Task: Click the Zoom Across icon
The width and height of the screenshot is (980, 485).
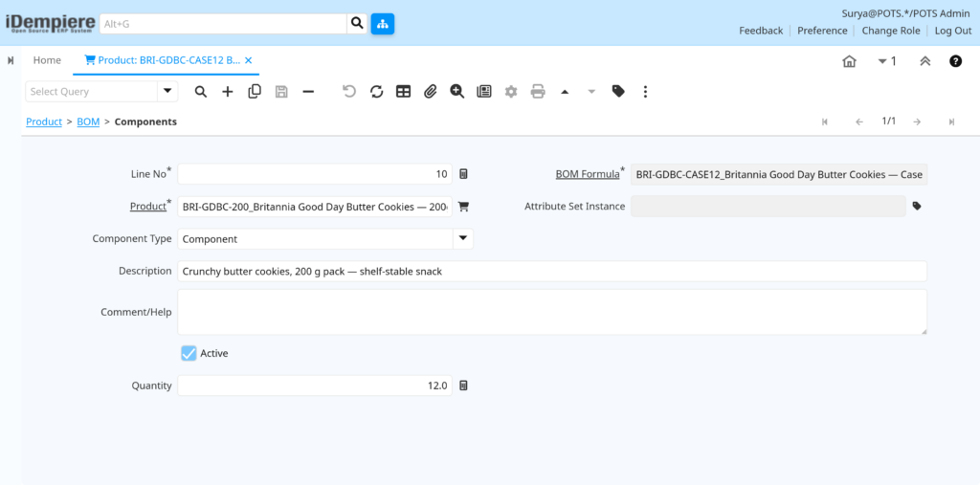Action: click(x=457, y=92)
